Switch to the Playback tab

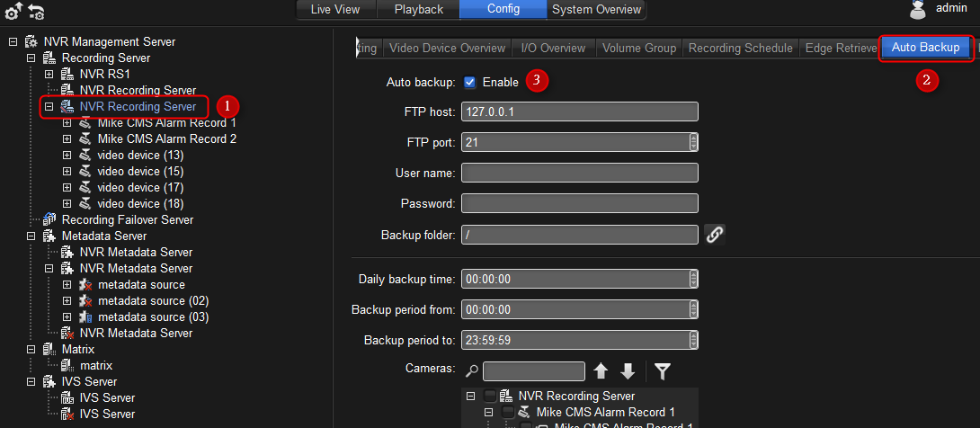point(418,10)
